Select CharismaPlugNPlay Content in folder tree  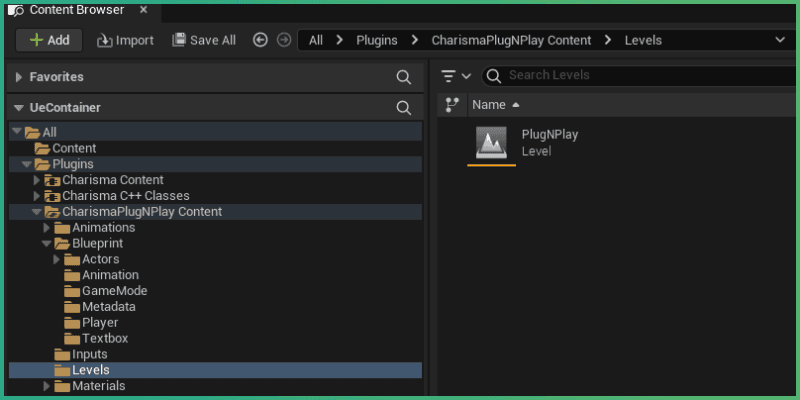[x=215, y=212]
